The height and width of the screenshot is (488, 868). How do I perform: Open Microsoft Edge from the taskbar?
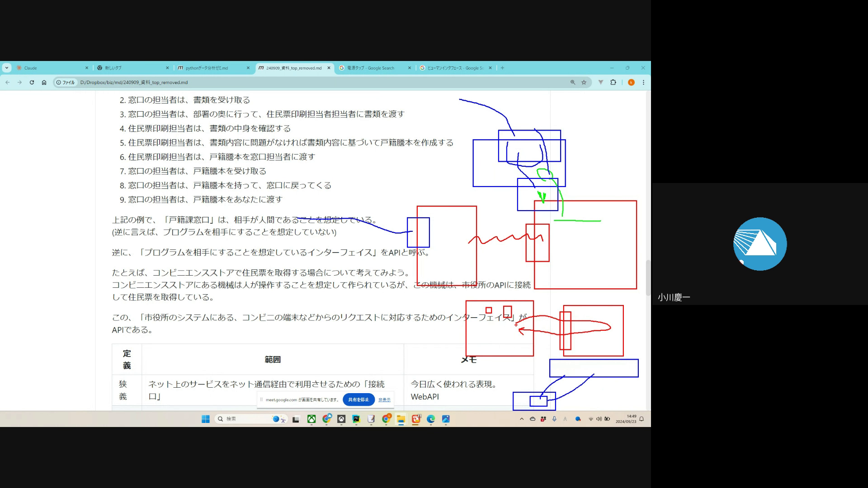[431, 419]
